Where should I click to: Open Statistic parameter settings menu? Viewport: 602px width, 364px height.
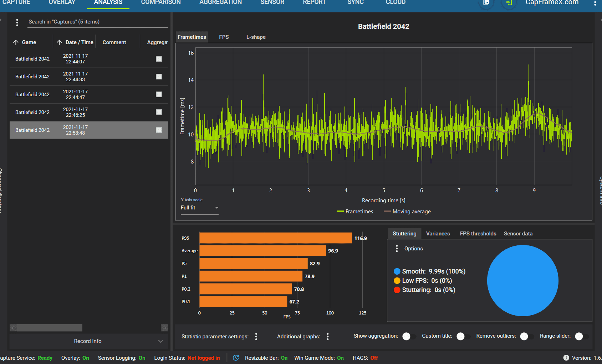256,337
